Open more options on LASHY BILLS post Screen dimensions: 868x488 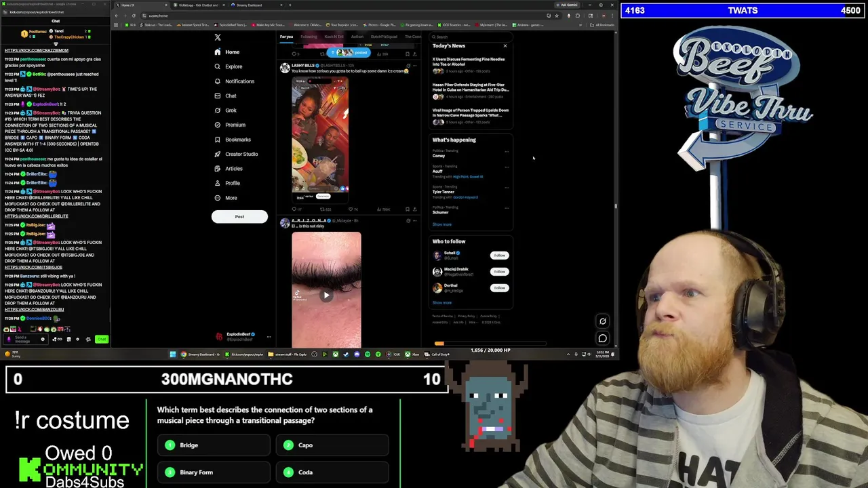pos(415,66)
